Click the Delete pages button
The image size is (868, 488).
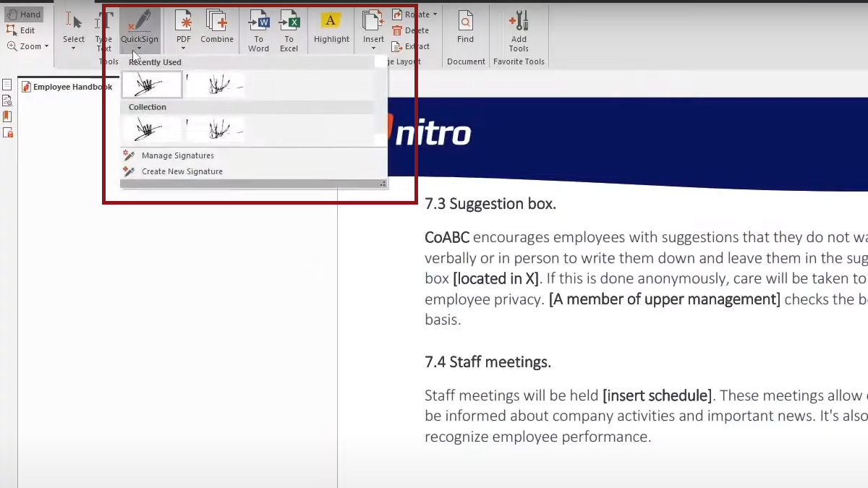click(x=411, y=30)
